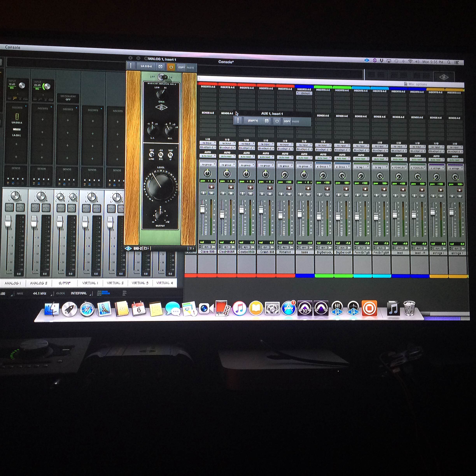
Task: Click the help question mark on the UAD-2 bar
Action: tap(191, 248)
